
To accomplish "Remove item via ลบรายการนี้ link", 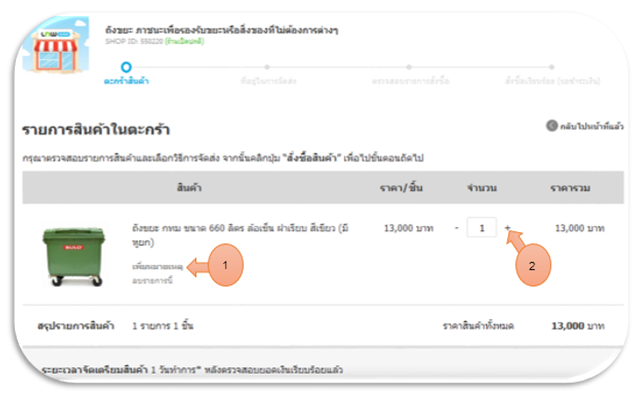I will tap(152, 280).
